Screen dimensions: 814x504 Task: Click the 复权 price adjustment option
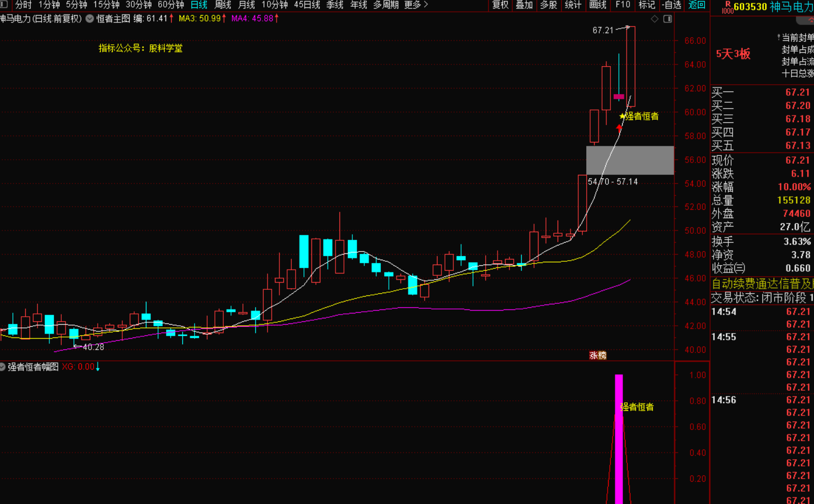[x=500, y=5]
